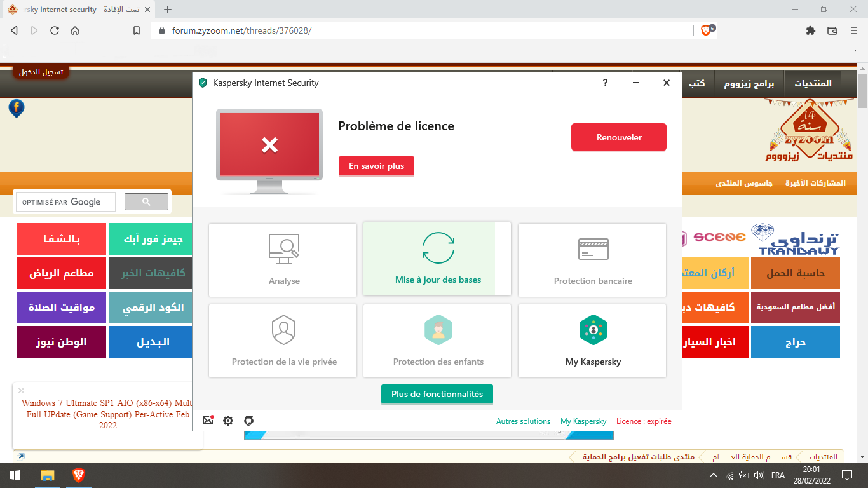Image resolution: width=868 pixels, height=488 pixels.
Task: Open the volume control in system tray
Action: click(x=758, y=475)
